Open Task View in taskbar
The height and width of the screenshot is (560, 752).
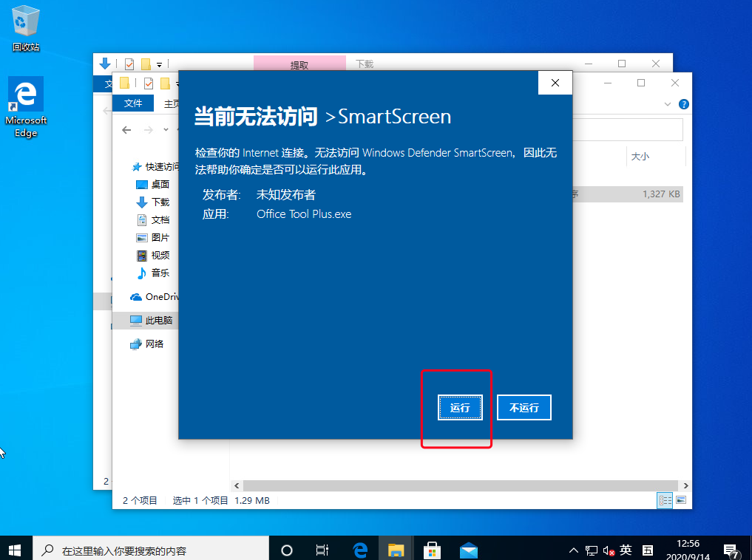pyautogui.click(x=322, y=550)
